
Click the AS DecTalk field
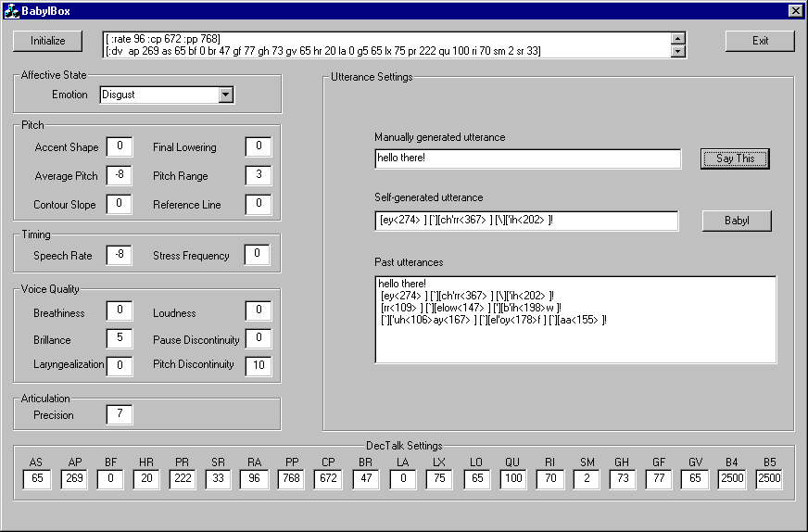tap(37, 479)
